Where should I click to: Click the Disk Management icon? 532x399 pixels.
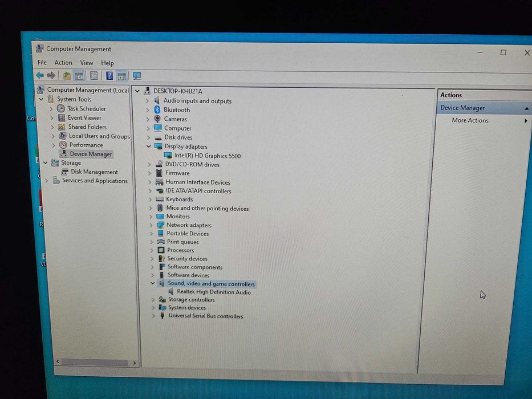(64, 172)
